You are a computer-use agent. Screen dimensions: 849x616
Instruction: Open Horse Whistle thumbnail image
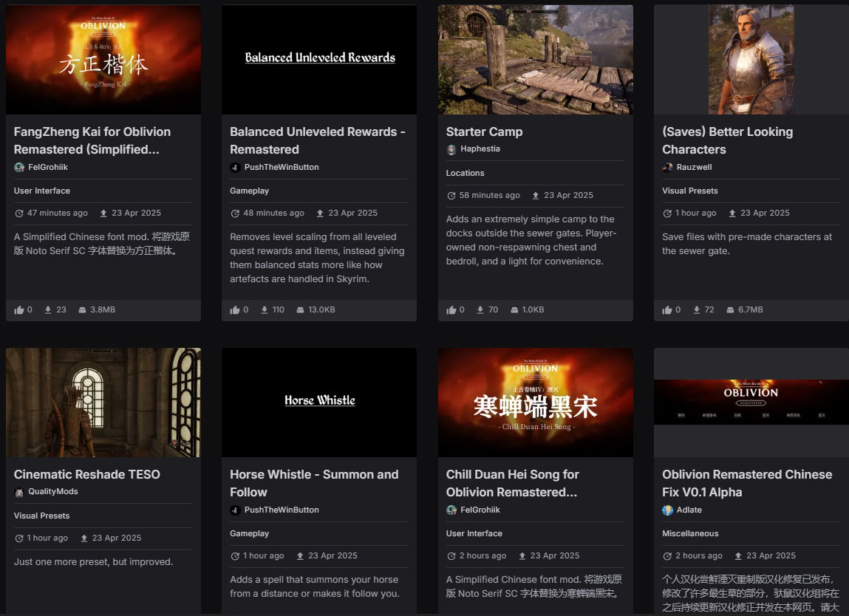(x=319, y=403)
